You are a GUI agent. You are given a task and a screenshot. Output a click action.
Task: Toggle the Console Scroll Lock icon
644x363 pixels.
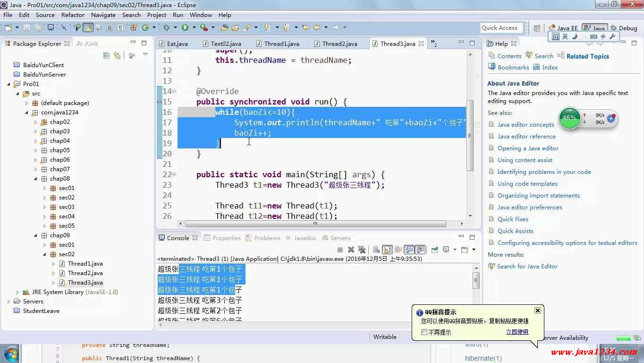(x=387, y=250)
